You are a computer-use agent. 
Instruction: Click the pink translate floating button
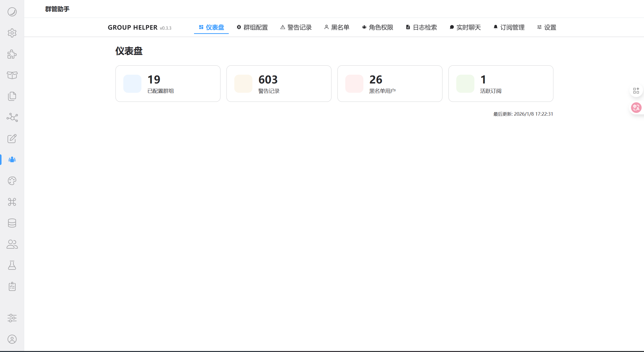(x=636, y=108)
